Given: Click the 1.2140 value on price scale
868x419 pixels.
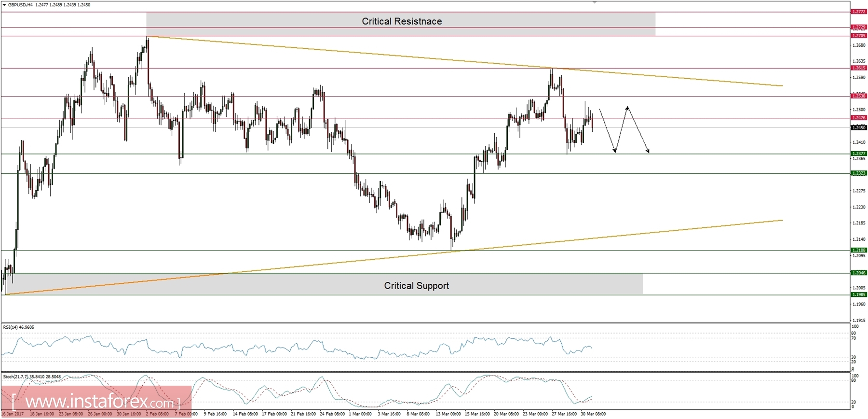Looking at the screenshot, I should tap(859, 239).
